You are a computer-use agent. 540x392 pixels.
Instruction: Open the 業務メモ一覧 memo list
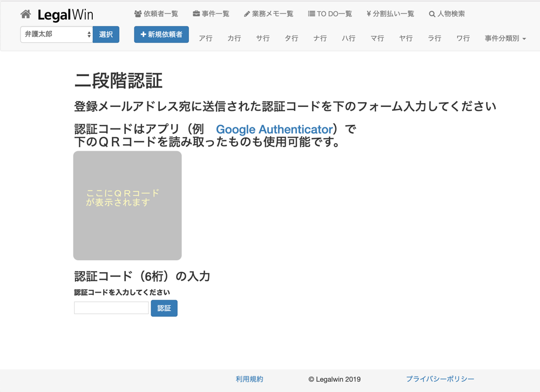[x=268, y=14]
